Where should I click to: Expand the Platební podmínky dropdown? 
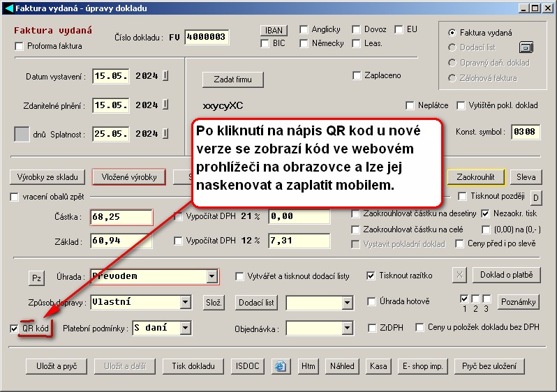tap(184, 328)
